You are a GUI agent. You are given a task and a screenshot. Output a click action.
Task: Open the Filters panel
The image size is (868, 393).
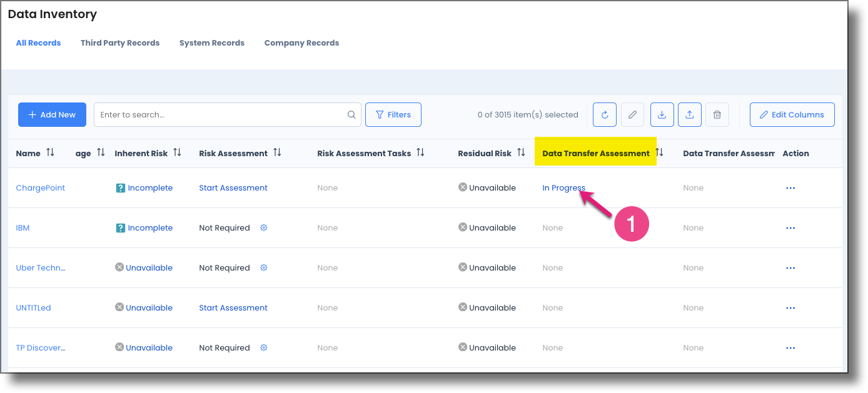coord(393,114)
